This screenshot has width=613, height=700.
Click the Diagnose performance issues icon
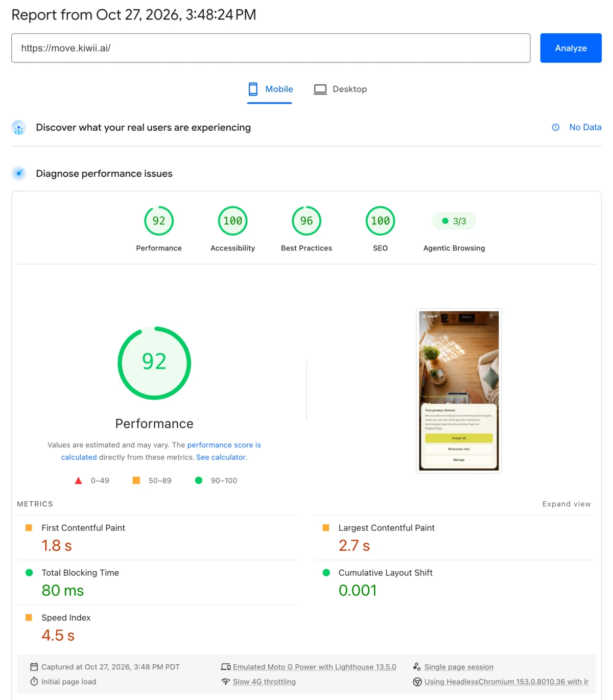click(x=19, y=174)
